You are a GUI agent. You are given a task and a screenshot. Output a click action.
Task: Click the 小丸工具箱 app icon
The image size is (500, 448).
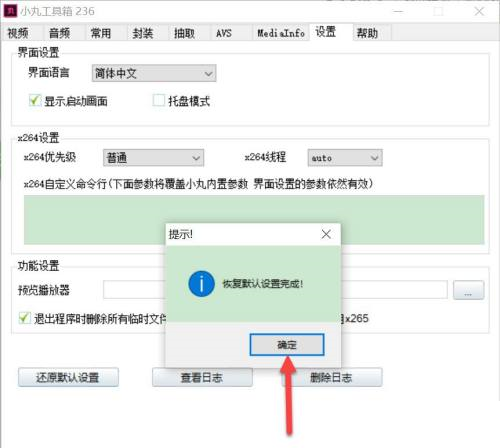coord(10,11)
